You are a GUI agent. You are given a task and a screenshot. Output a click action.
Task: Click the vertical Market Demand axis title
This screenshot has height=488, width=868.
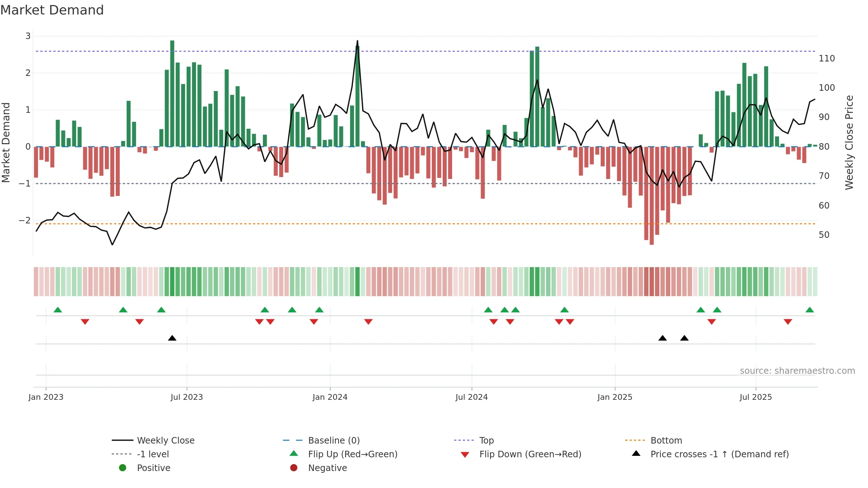tap(6, 142)
